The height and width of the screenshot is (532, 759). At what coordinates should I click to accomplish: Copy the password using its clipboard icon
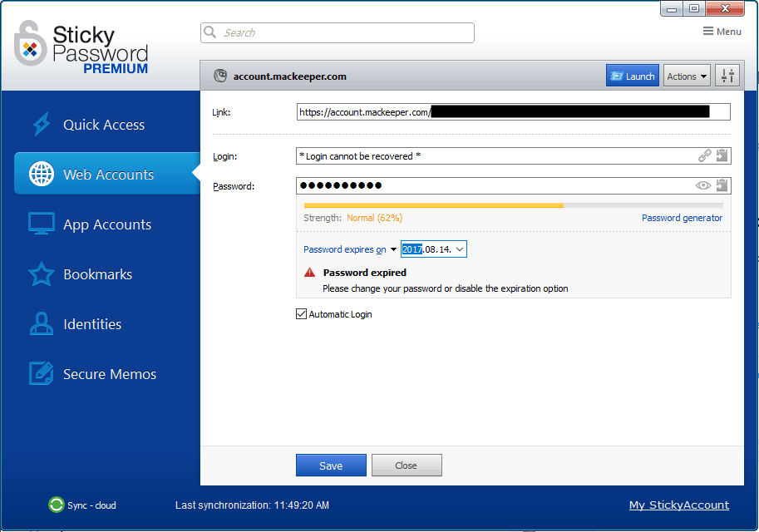point(722,185)
